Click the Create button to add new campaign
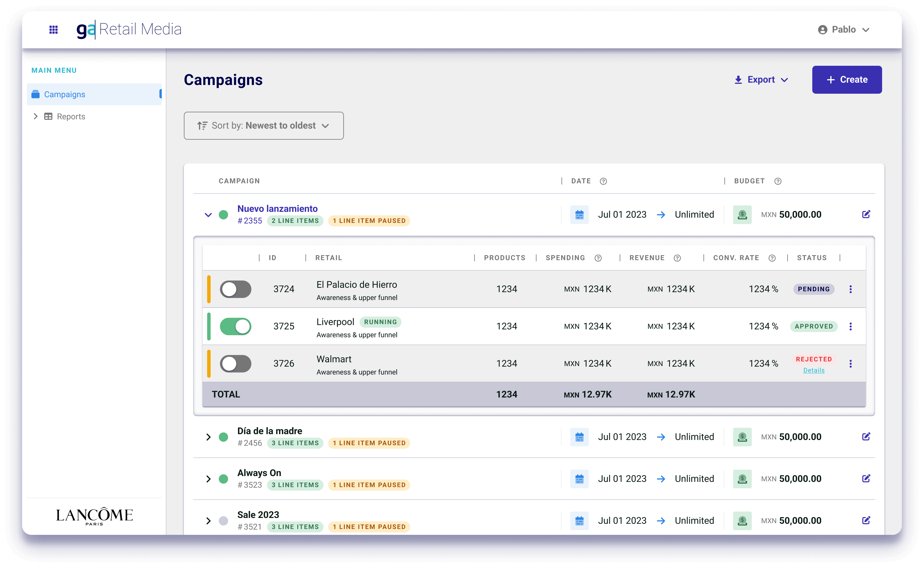This screenshot has width=924, height=568. (x=847, y=79)
